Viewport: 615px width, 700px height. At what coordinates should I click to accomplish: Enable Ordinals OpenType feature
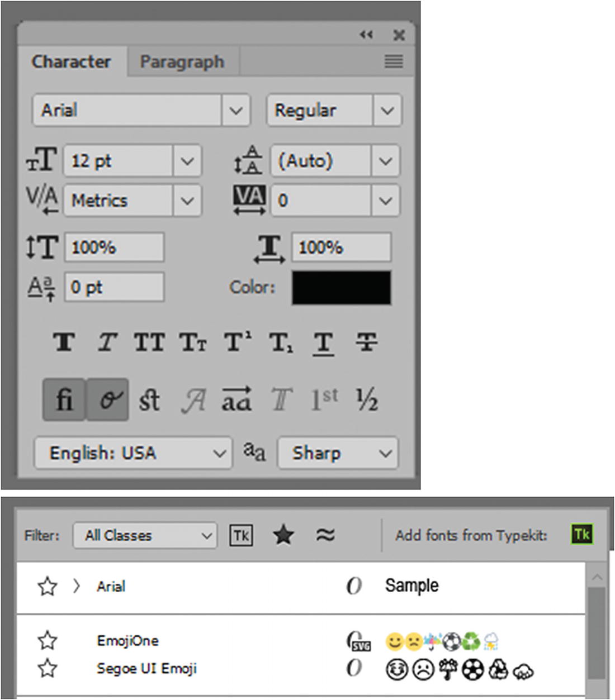(324, 399)
